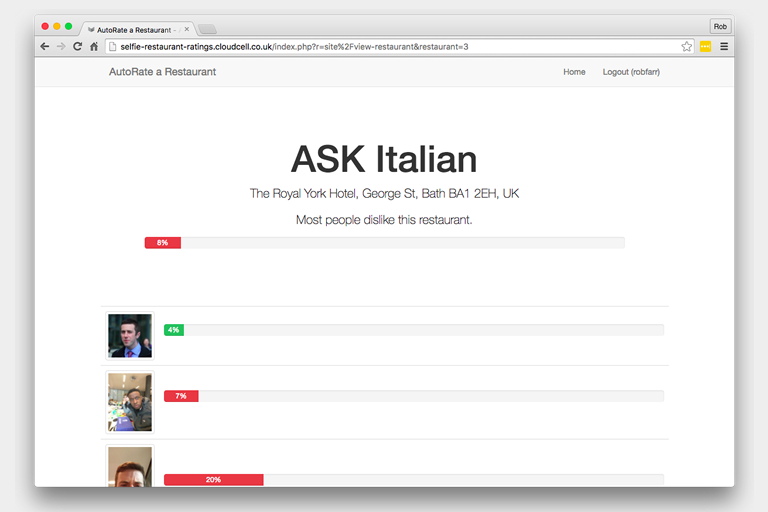Click the green maximize window button
768x512 pixels.
pyautogui.click(x=69, y=26)
